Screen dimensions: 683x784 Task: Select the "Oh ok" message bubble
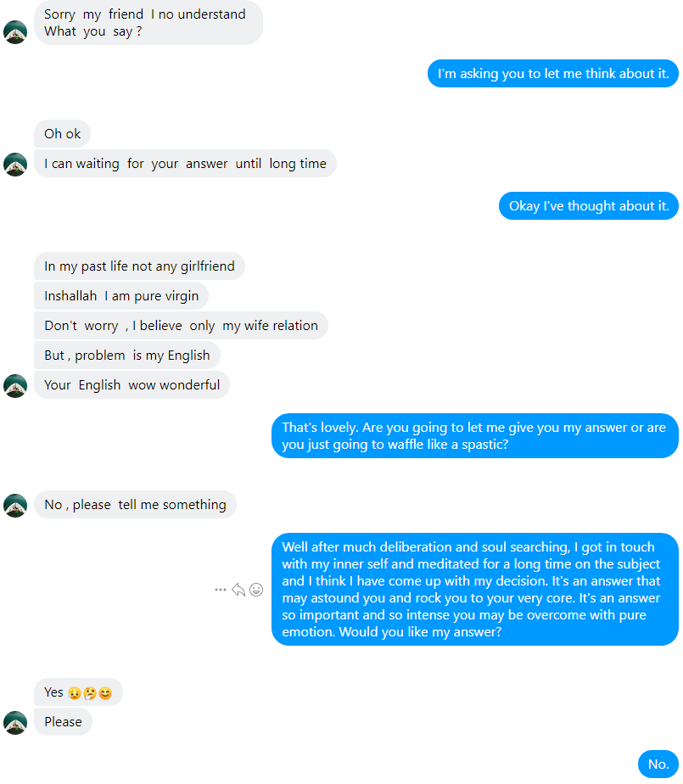pos(63,134)
